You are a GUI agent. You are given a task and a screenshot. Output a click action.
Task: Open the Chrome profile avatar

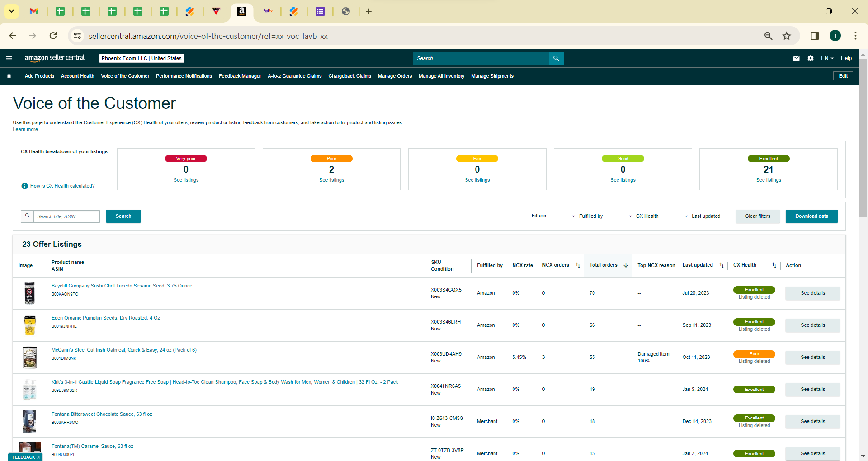835,36
